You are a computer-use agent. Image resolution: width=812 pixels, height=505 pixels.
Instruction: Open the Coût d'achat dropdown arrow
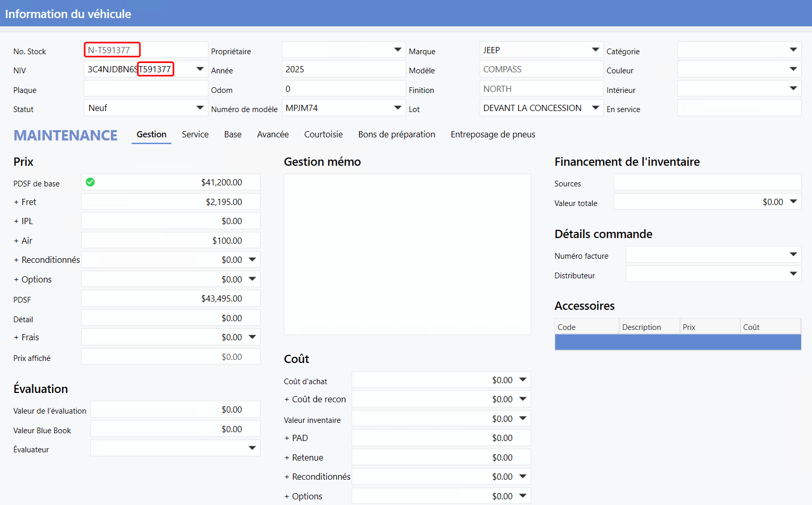pos(522,380)
